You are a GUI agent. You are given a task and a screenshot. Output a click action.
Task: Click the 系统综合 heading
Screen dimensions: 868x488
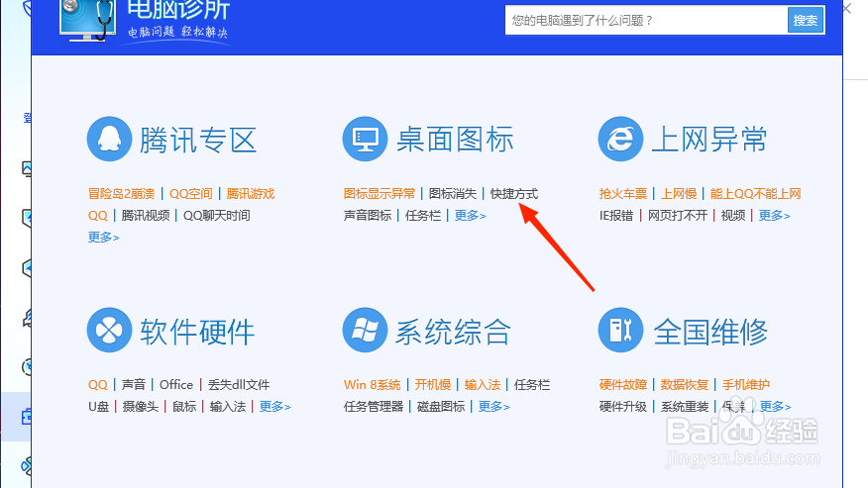point(453,332)
